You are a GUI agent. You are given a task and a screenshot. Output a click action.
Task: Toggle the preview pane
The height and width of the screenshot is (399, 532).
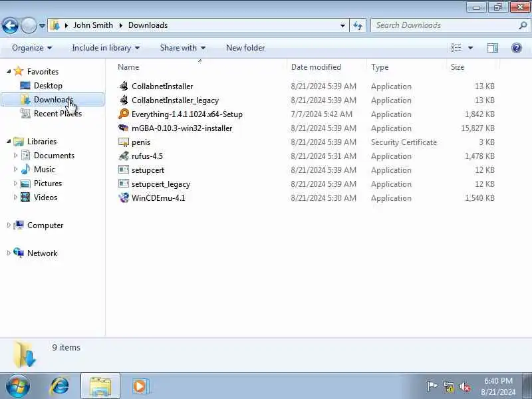[493, 48]
